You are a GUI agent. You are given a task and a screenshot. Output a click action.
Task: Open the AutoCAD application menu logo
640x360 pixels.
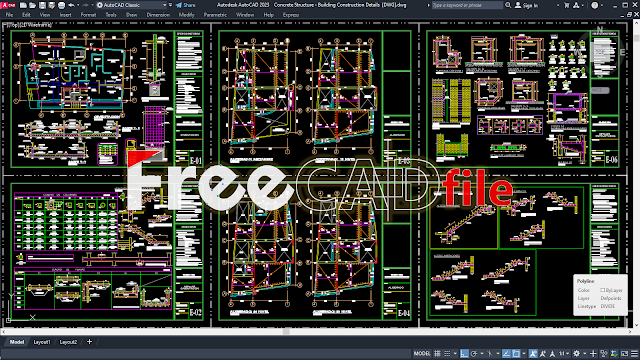(8, 5)
